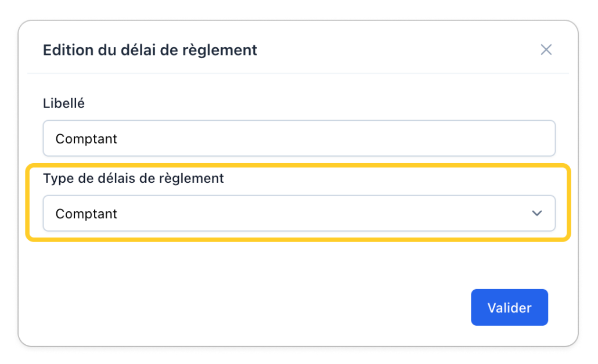Click the down arrow of the select field
The height and width of the screenshot is (364, 598).
coord(537,214)
